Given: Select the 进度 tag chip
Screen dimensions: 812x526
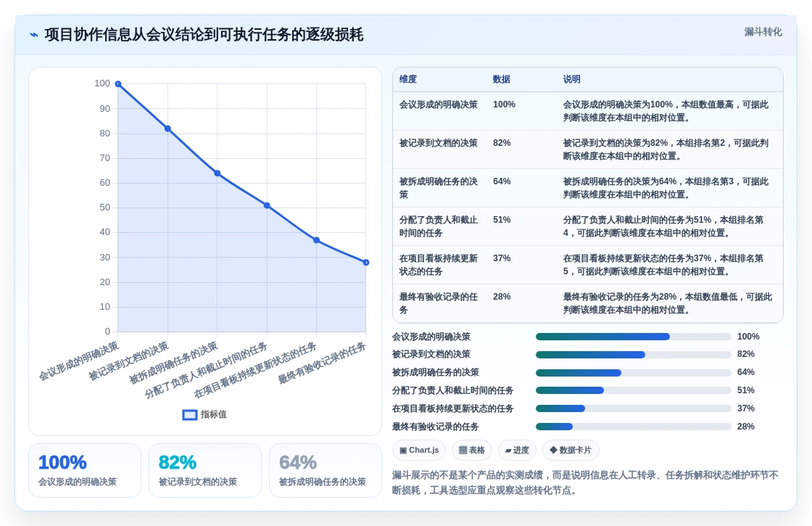Looking at the screenshot, I should tap(517, 450).
